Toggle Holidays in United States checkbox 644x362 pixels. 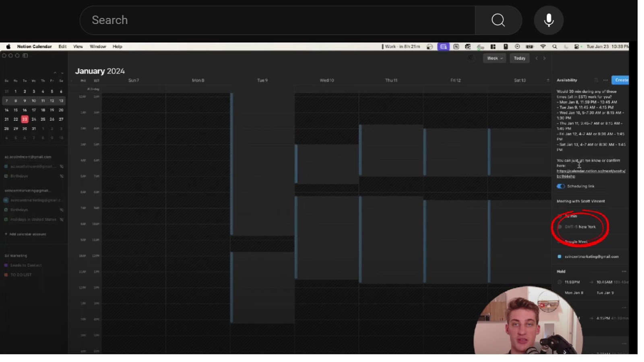click(x=6, y=220)
